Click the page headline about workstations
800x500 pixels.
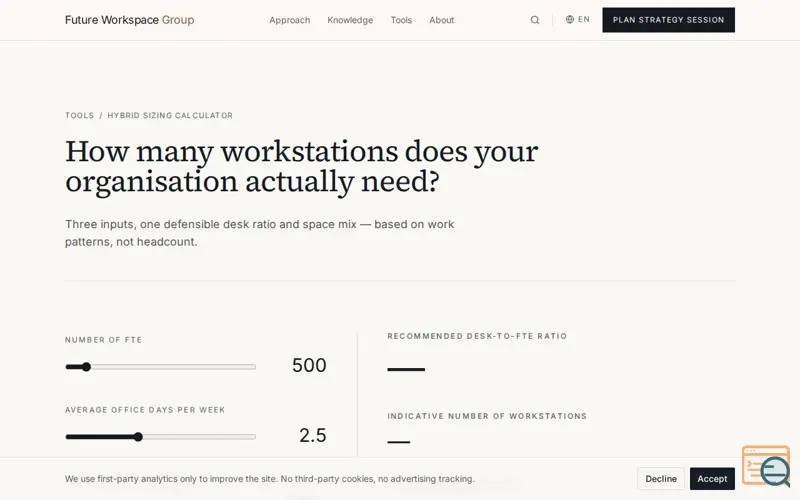pos(302,166)
